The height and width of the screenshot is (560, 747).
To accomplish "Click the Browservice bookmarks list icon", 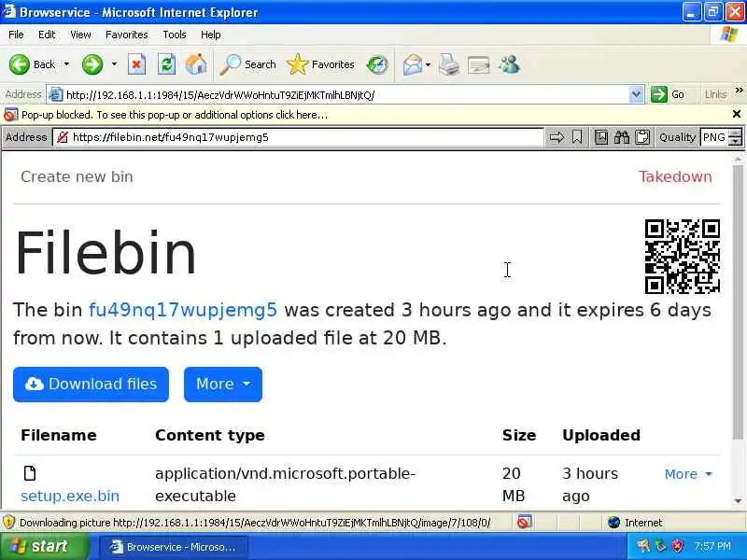I will (x=601, y=137).
